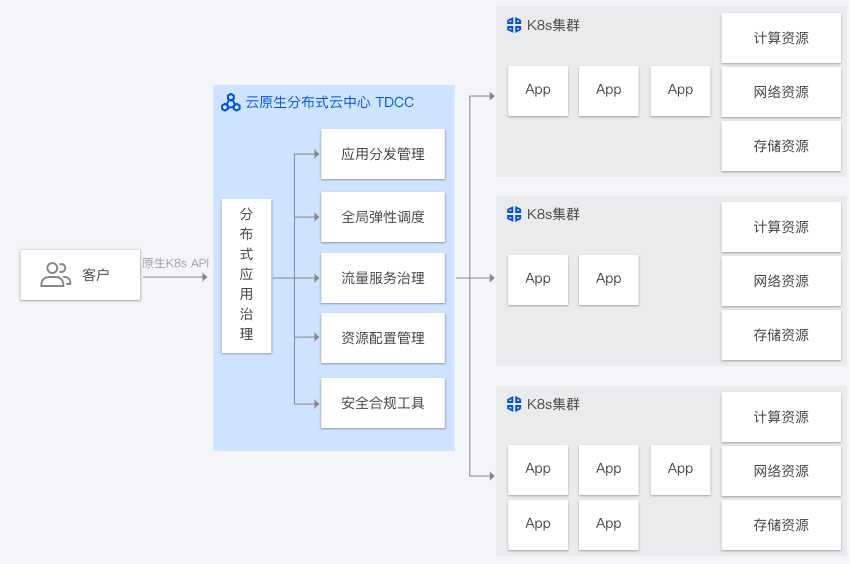Image resolution: width=850 pixels, height=564 pixels.
Task: Click 存储资源 in the top K8s cluster
Action: [x=781, y=146]
